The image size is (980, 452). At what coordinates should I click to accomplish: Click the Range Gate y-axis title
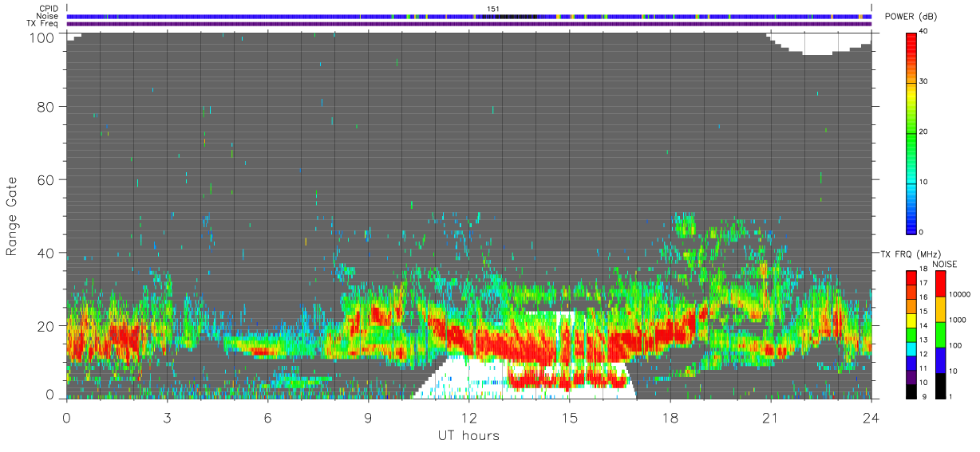click(x=12, y=216)
